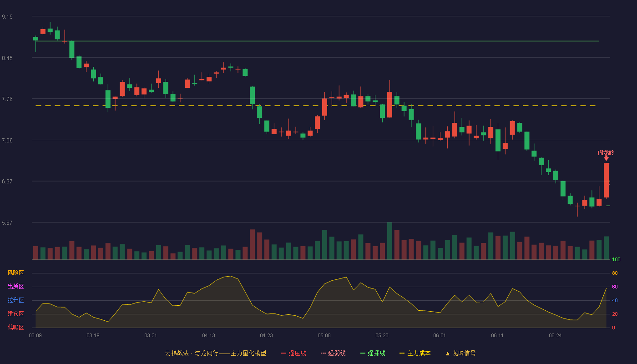Click the 9.15 price axis label

(7, 17)
